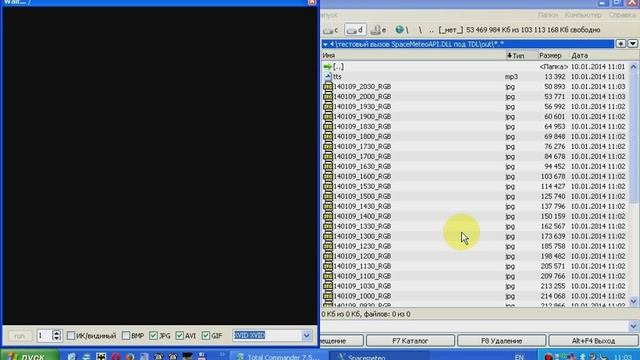Click icon of 140109_1500_RGB file
Image resolution: width=640 pixels, height=360 pixels.
tap(328, 196)
